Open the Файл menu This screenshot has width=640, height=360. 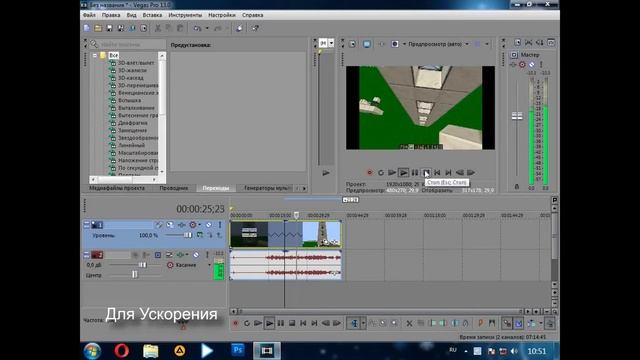(89, 15)
